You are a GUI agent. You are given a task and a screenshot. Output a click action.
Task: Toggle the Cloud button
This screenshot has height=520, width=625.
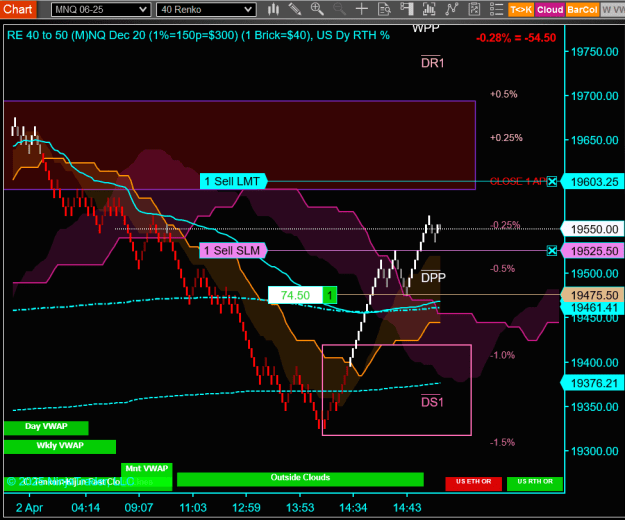pyautogui.click(x=550, y=10)
